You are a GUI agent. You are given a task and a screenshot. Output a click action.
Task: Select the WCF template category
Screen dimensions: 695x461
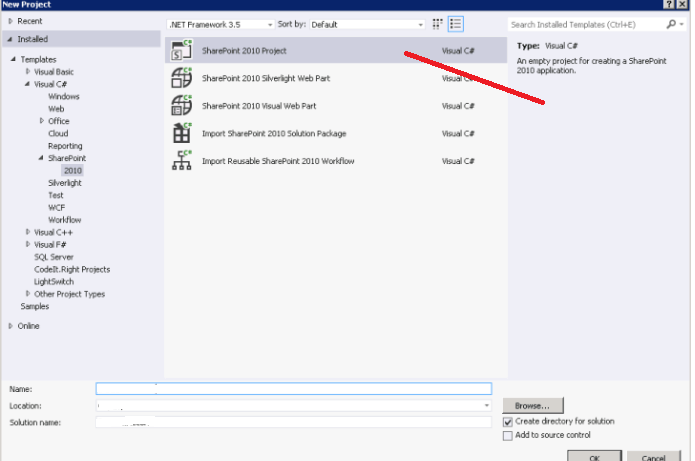[x=57, y=207]
